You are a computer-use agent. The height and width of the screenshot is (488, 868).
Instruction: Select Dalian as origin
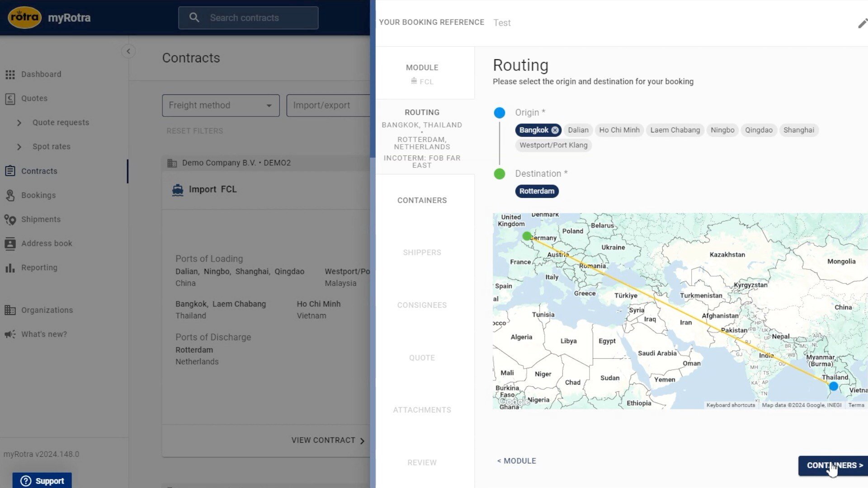point(578,130)
